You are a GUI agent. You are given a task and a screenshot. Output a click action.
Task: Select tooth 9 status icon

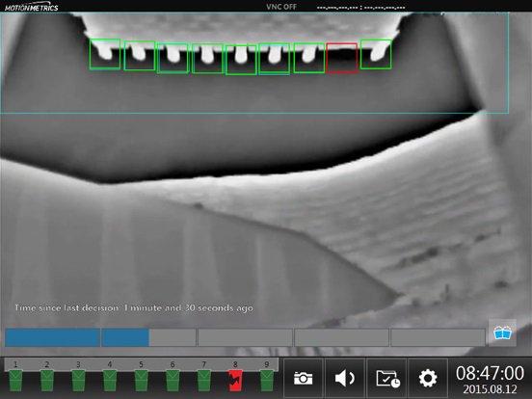(267, 381)
